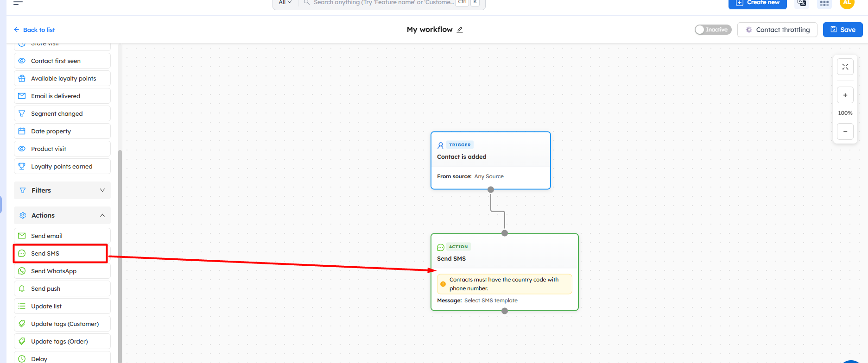Open Contact throttling settings
Image resolution: width=868 pixels, height=363 pixels.
(x=777, y=30)
